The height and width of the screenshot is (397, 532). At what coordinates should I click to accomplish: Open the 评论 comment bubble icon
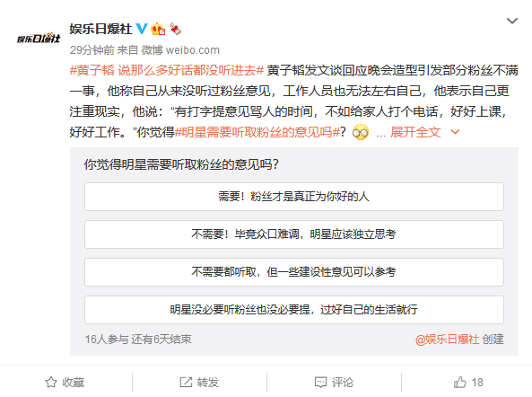[320, 383]
